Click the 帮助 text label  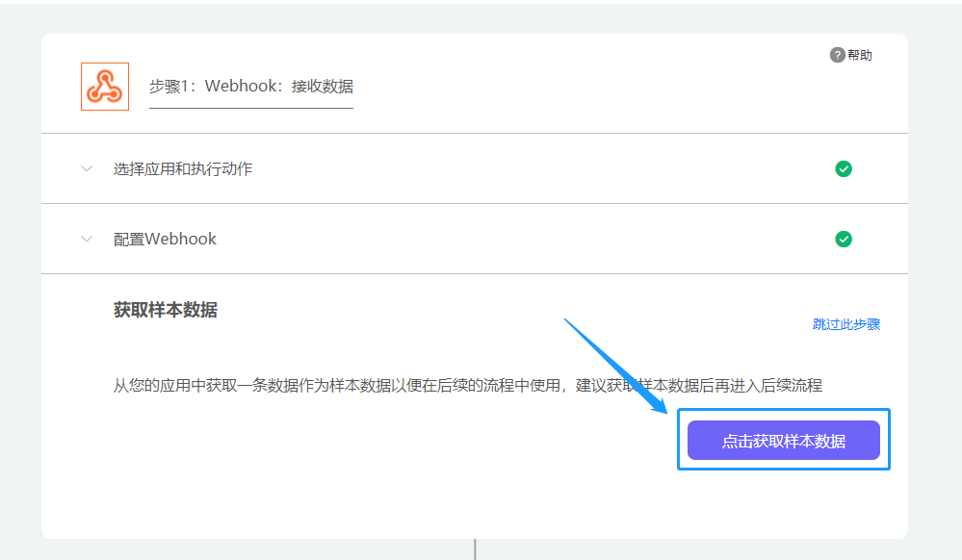860,55
